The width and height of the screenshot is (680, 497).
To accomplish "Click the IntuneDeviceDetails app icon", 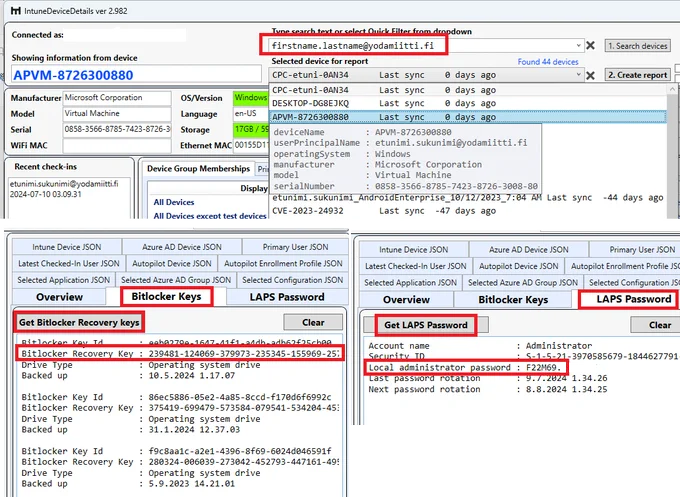I will coord(16,11).
